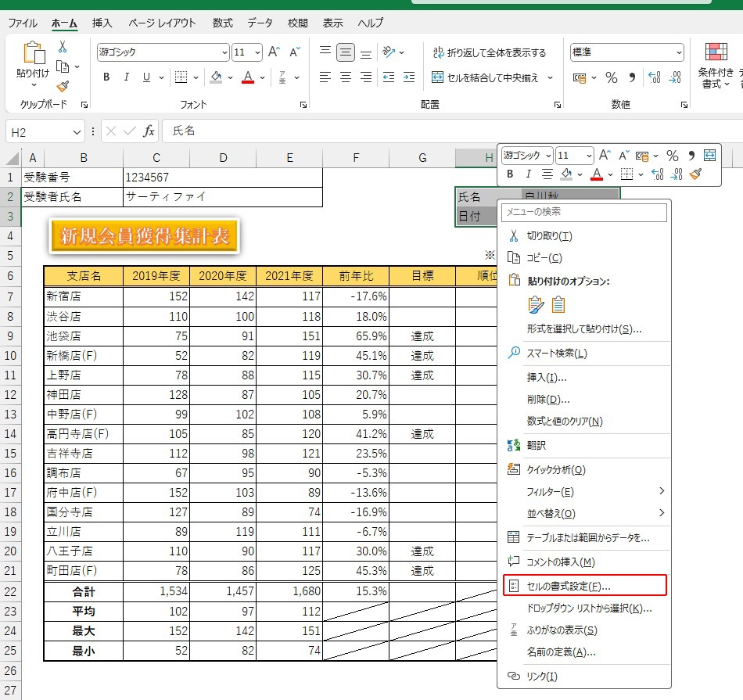Click the メニューの検索 search field
The image size is (743, 700).
tap(583, 212)
